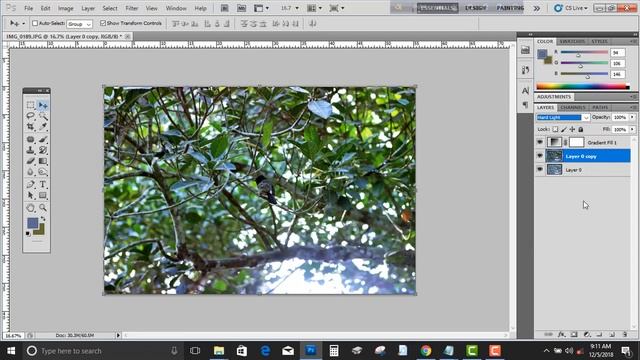Image resolution: width=640 pixels, height=360 pixels.
Task: Enable the Auto-Select checkbox
Action: (x=35, y=23)
